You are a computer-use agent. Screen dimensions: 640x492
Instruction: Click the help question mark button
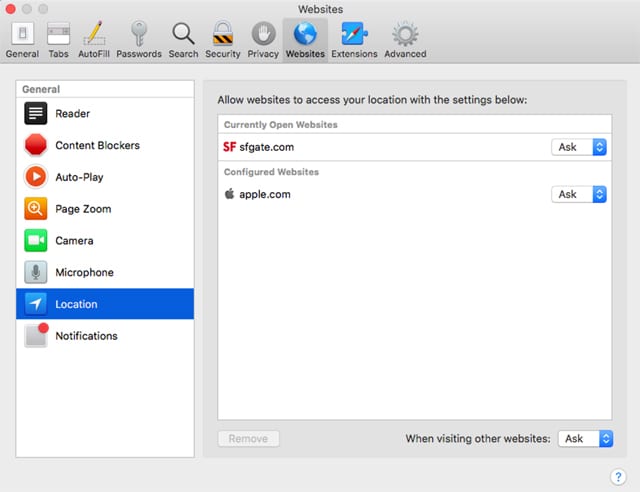click(x=618, y=476)
